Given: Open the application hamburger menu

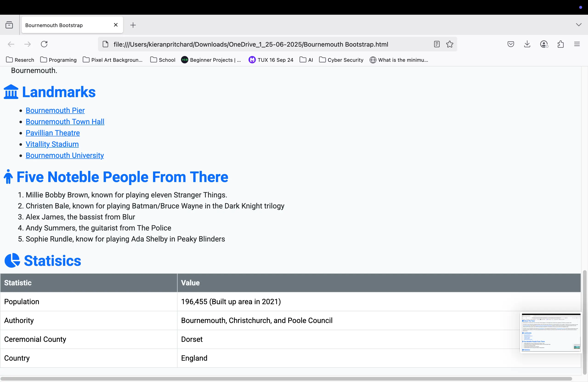Looking at the screenshot, I should pos(577,44).
